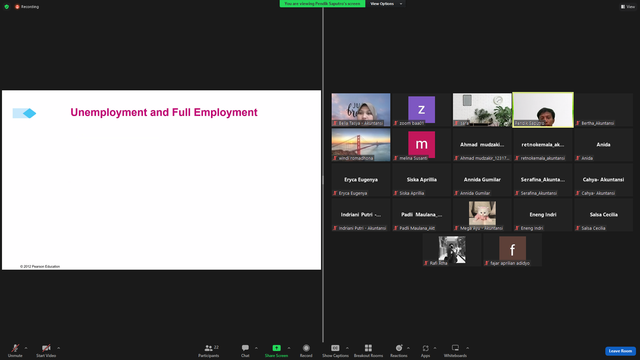
Task: Unmute the microphone
Action: click(x=15, y=350)
